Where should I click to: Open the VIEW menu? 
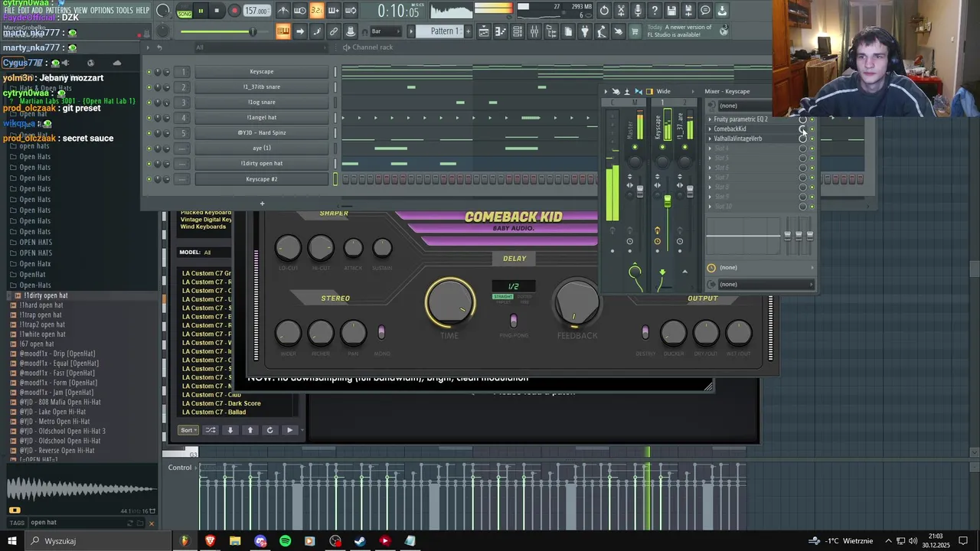point(80,10)
